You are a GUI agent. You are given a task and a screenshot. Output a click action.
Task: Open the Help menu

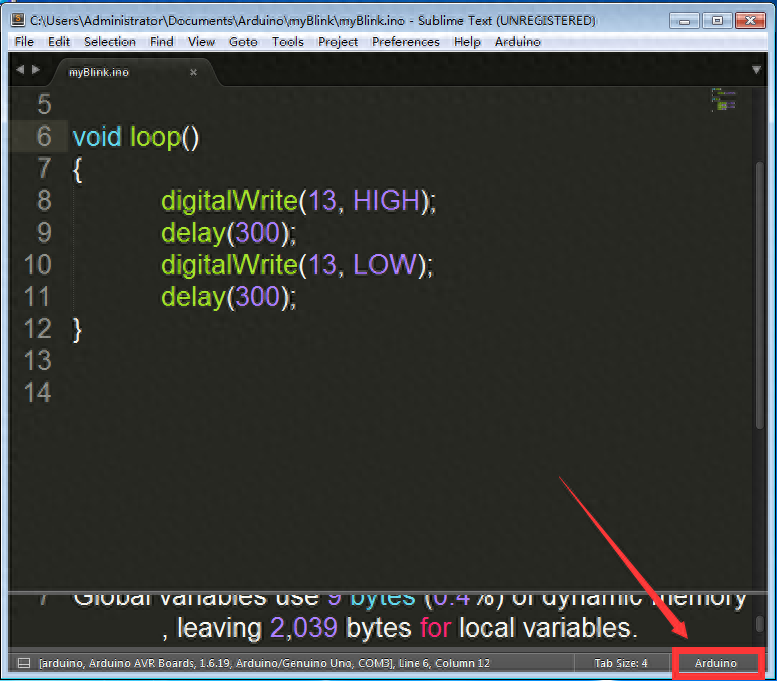pyautogui.click(x=467, y=42)
